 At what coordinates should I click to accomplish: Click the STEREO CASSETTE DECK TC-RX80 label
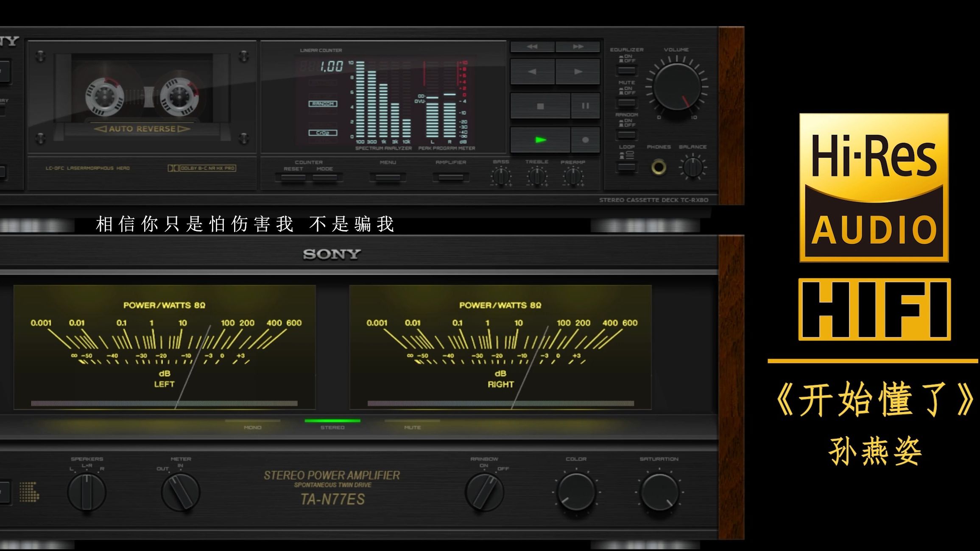point(653,200)
